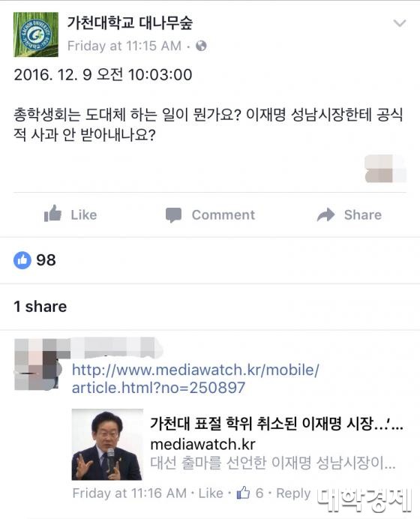Open the post options chevron menu
420x519 pixels.
(x=400, y=23)
